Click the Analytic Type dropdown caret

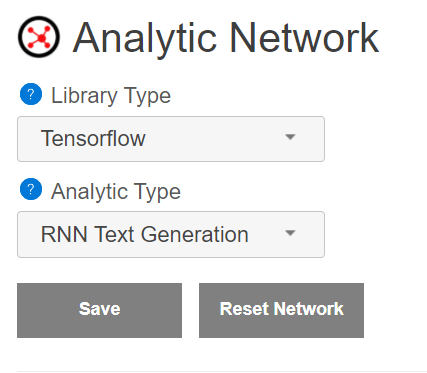click(x=290, y=233)
